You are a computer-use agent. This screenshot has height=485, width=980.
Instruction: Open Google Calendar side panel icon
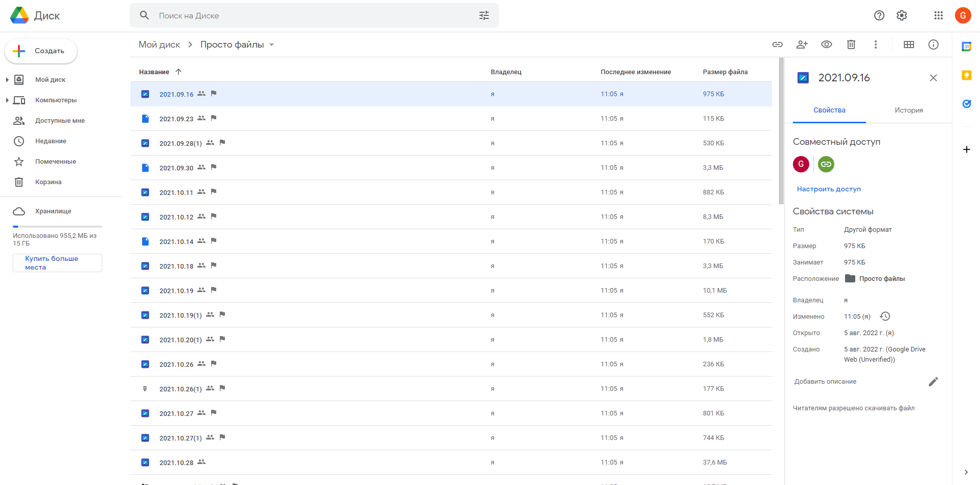(x=967, y=47)
